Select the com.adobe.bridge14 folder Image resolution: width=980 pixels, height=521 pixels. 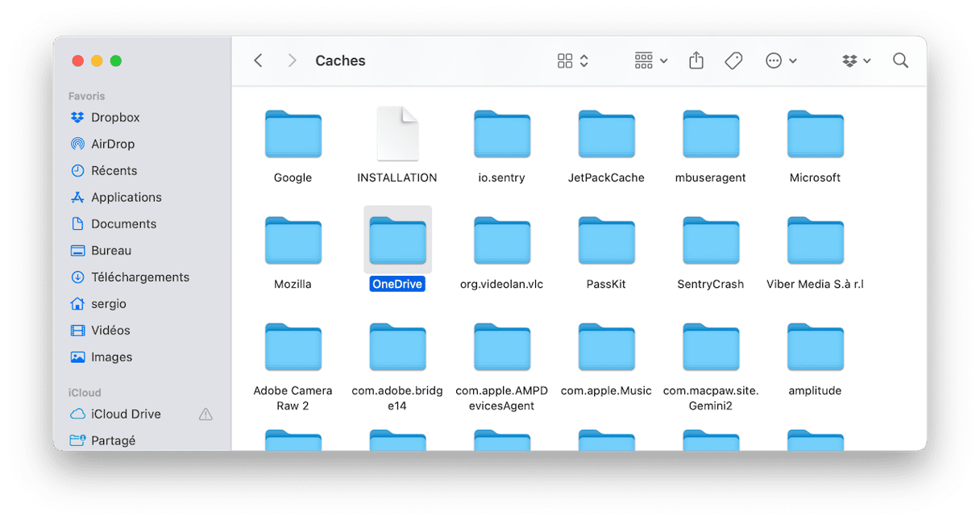[397, 347]
